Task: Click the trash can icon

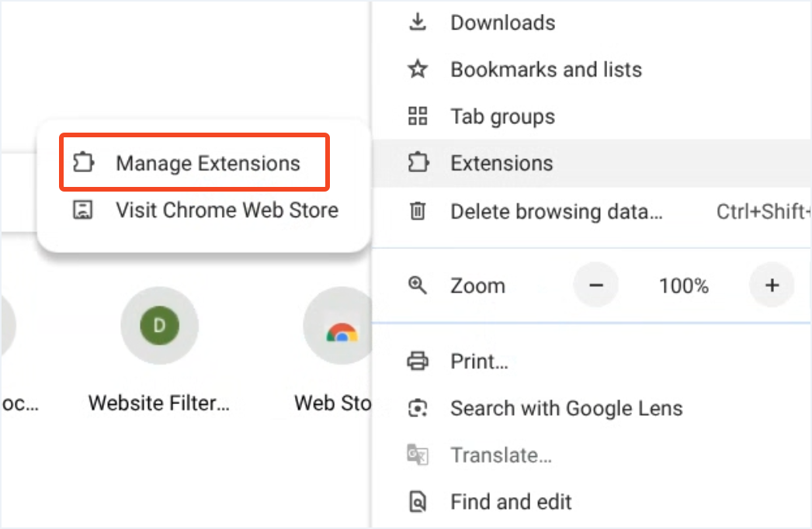Action: point(418,211)
